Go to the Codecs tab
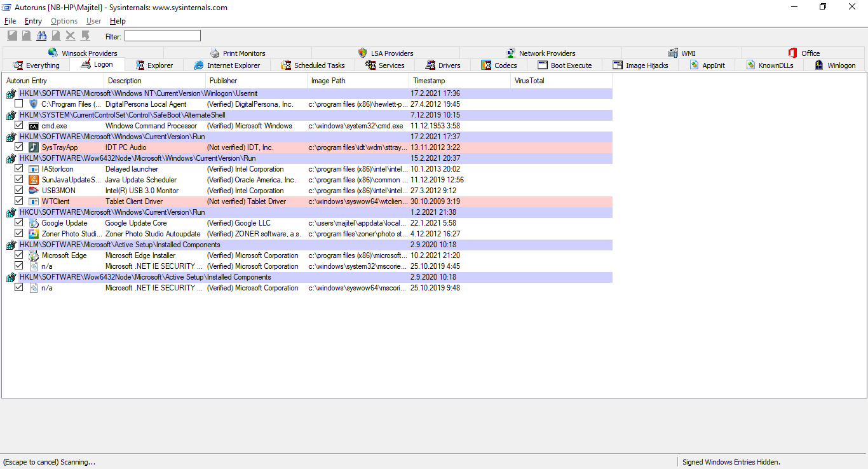 click(x=499, y=65)
